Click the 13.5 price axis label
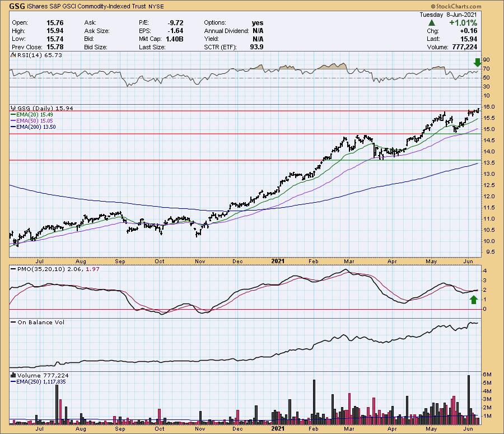This screenshot has width=504, height=434. click(x=489, y=162)
